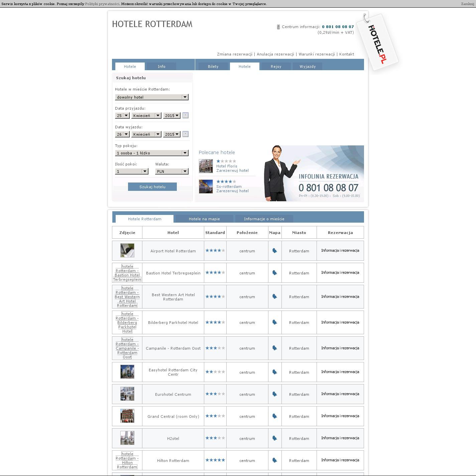
Task: Click the Hotele.pl tag logo
Action: [378, 43]
